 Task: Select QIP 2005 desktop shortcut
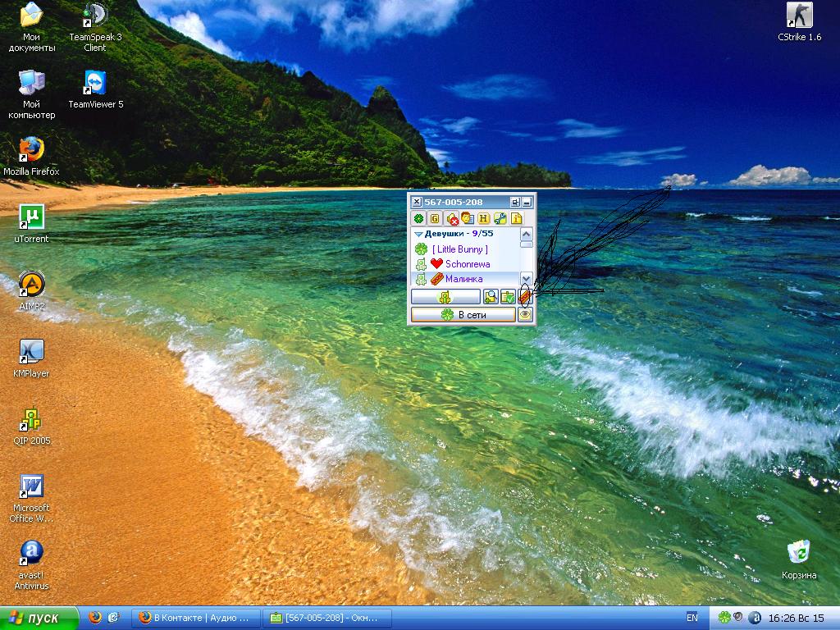click(x=32, y=427)
